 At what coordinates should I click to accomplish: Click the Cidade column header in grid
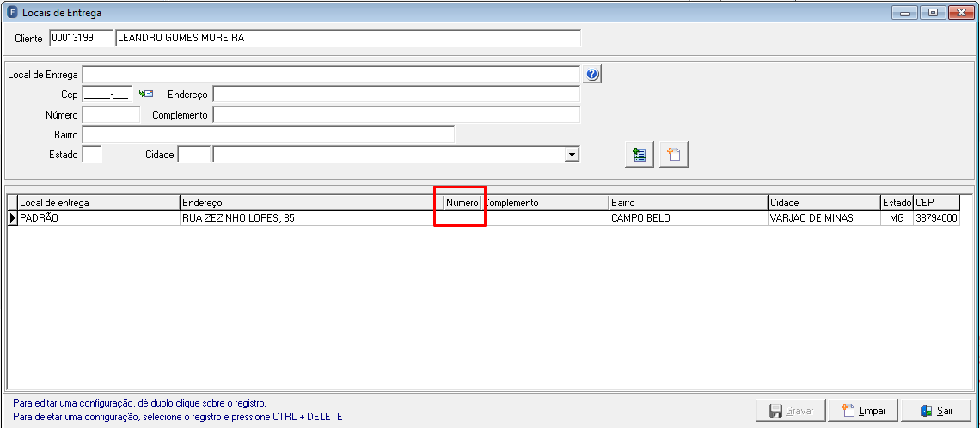[x=824, y=203]
